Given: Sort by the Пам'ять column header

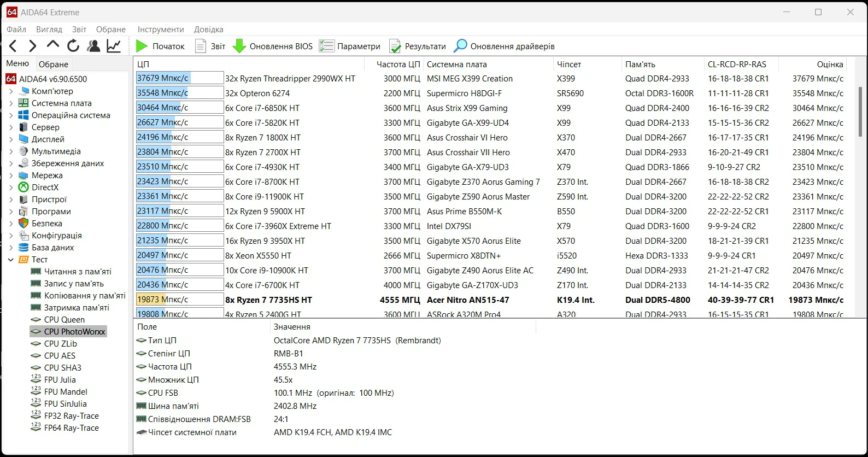Looking at the screenshot, I should 662,64.
